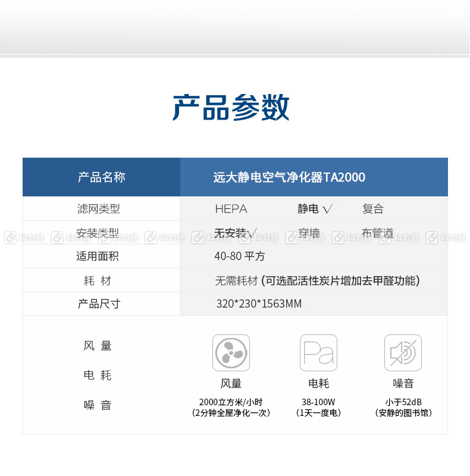Viewport: 470px width, 476px height.
Task: Click the (1天一度电) note
Action: click(x=318, y=413)
